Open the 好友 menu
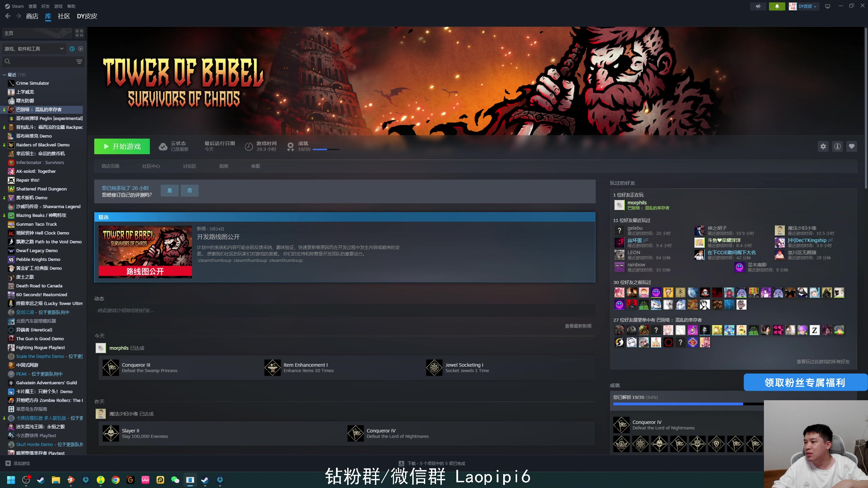The width and height of the screenshot is (868, 488). pyautogui.click(x=45, y=6)
